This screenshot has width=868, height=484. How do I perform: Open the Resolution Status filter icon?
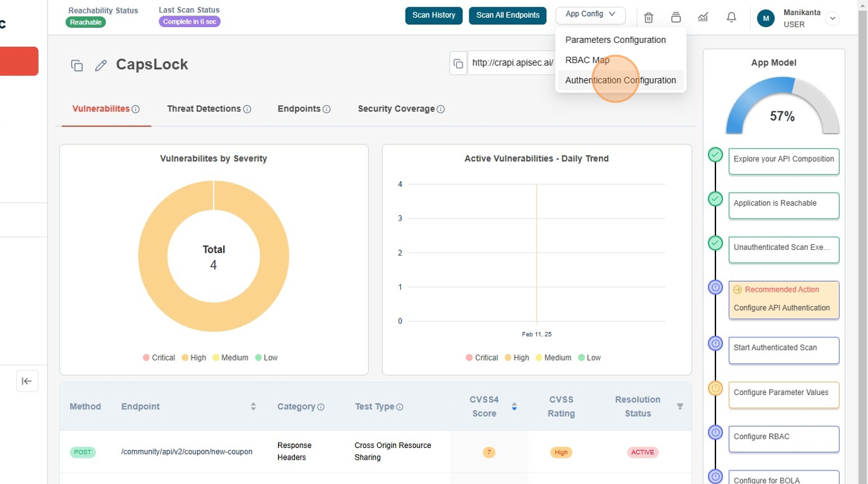(679, 407)
